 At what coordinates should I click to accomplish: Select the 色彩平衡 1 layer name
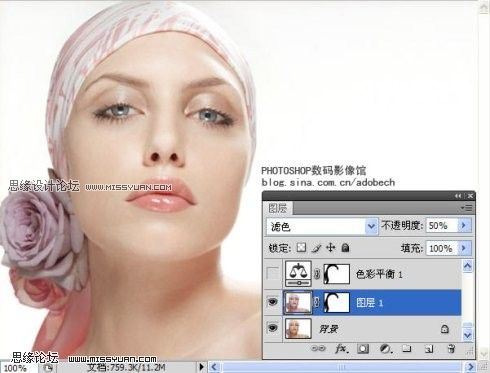(379, 274)
